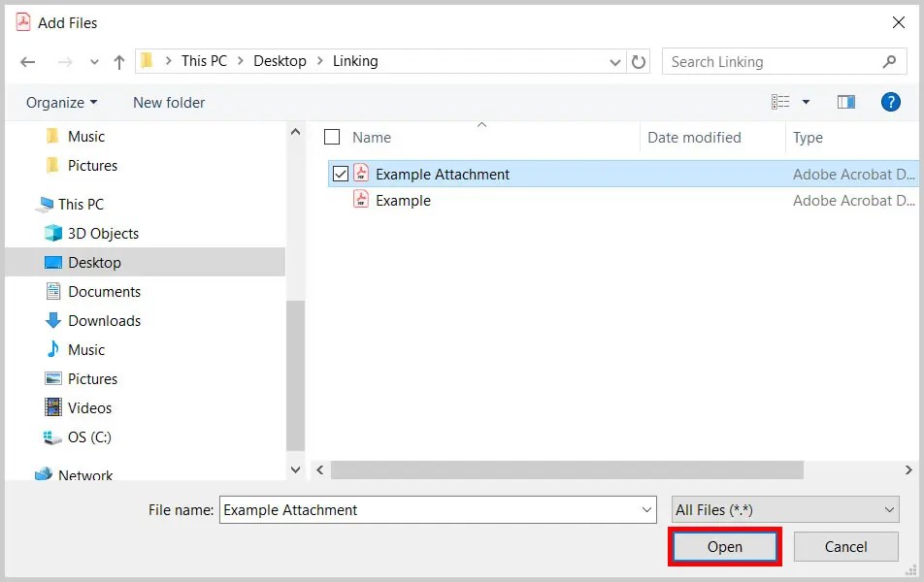Click the Up one level arrow

(118, 61)
